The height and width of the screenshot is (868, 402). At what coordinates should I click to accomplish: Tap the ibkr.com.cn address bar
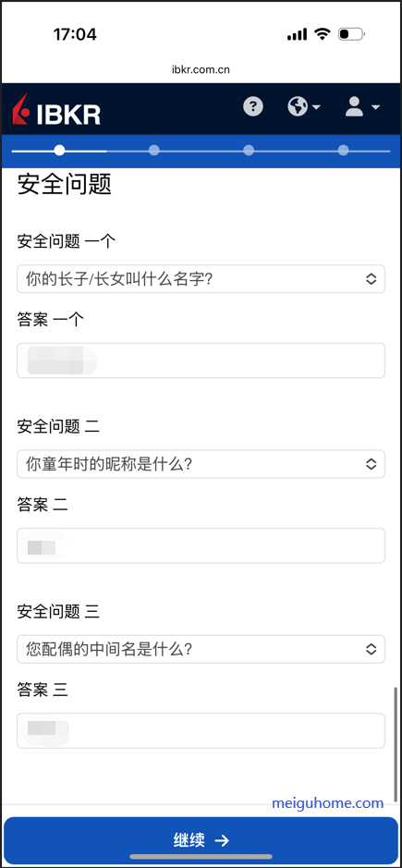(x=201, y=69)
